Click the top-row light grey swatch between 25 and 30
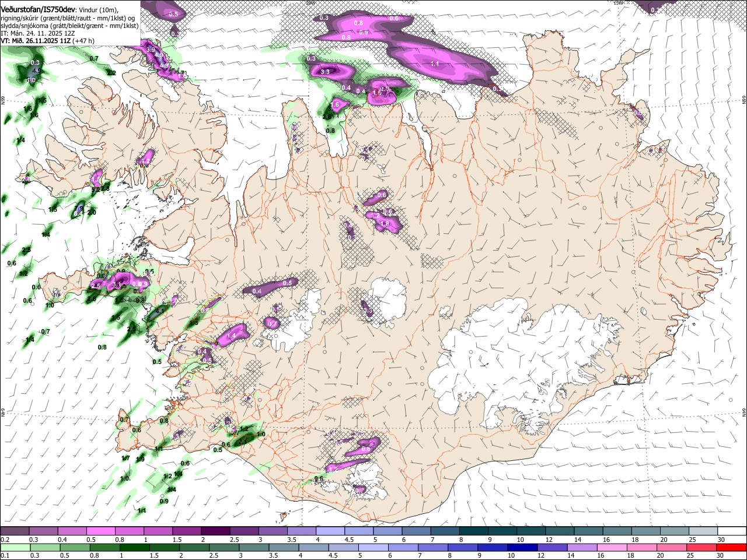 (703, 531)
